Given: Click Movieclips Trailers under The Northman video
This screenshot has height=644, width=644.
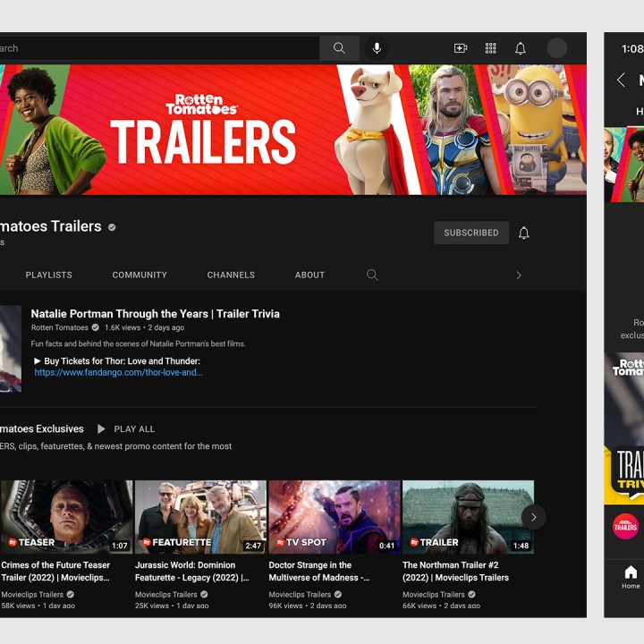Looking at the screenshot, I should (x=434, y=594).
